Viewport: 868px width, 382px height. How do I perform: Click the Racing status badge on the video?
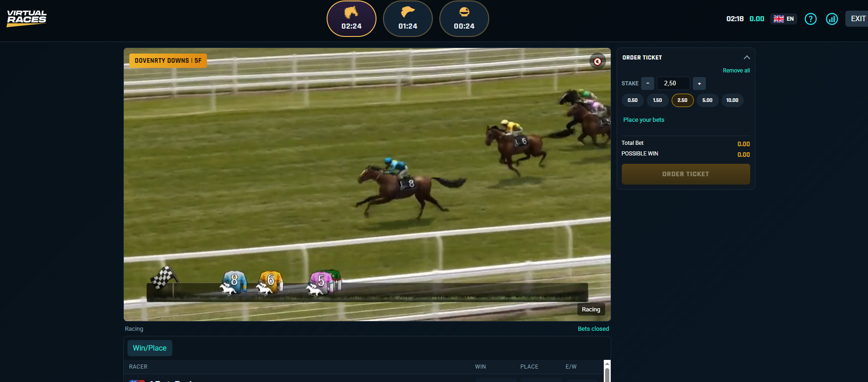(x=591, y=310)
